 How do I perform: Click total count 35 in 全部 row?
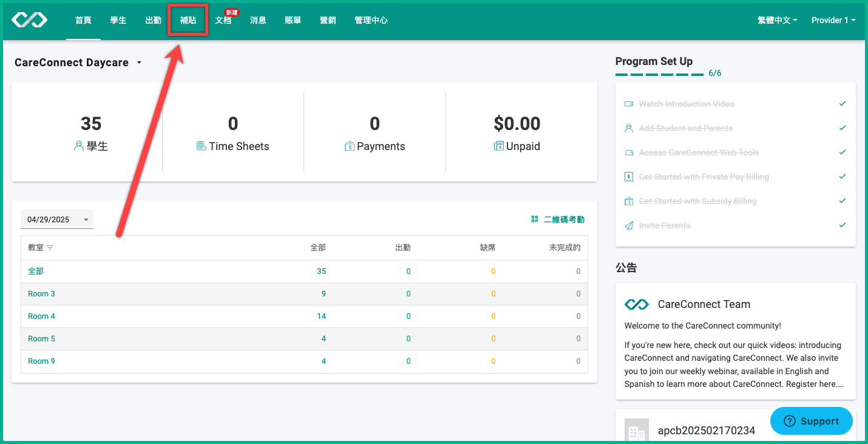(x=321, y=272)
